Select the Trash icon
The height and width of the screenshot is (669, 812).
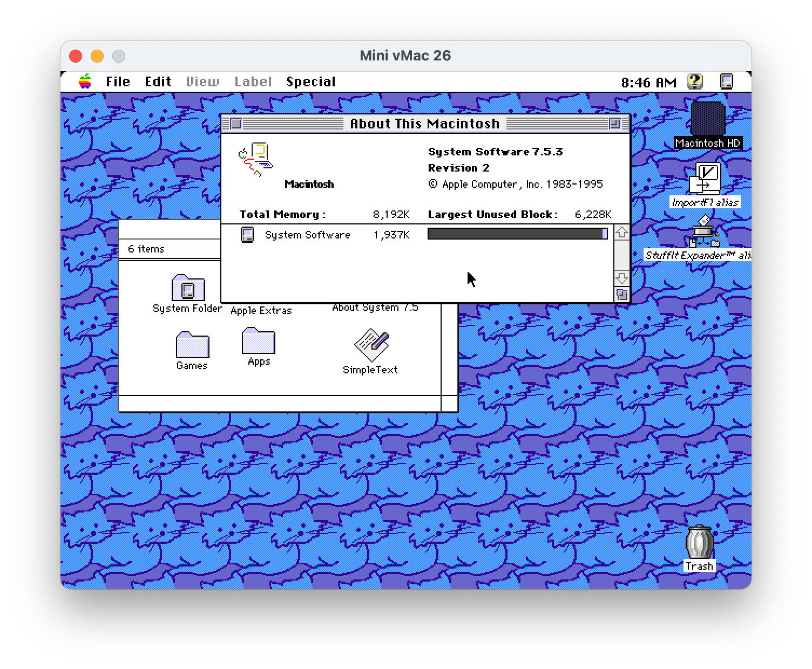(699, 542)
